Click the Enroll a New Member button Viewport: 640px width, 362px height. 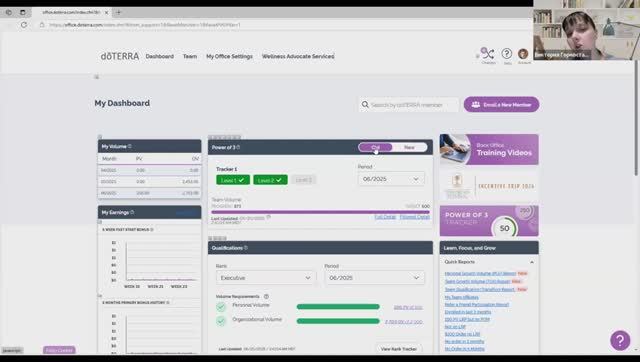501,104
